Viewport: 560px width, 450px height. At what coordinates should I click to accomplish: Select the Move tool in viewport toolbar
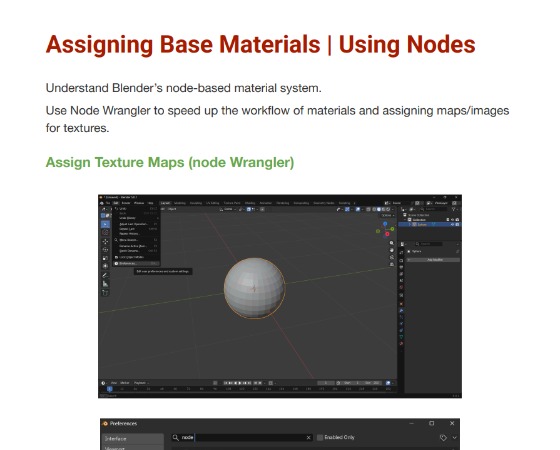click(105, 242)
